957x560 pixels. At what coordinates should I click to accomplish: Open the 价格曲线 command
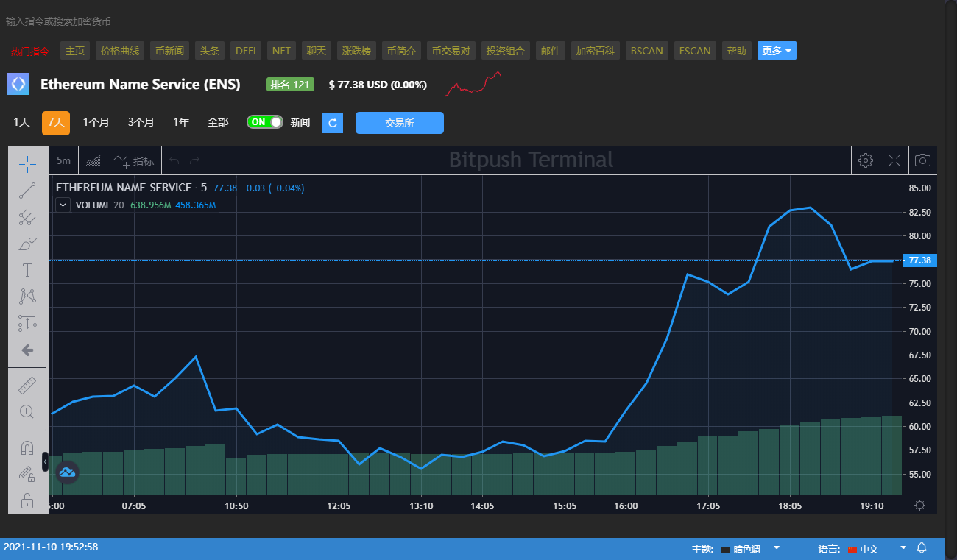pyautogui.click(x=120, y=51)
